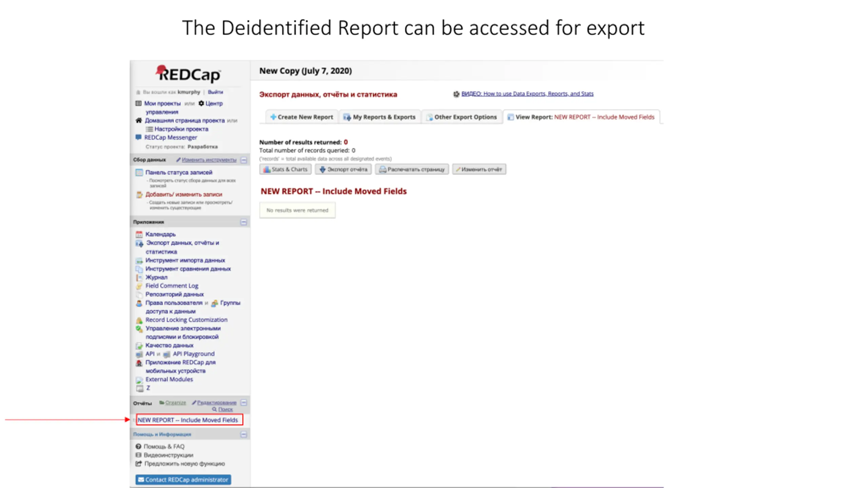Click Редактирование reports edit link

[217, 403]
